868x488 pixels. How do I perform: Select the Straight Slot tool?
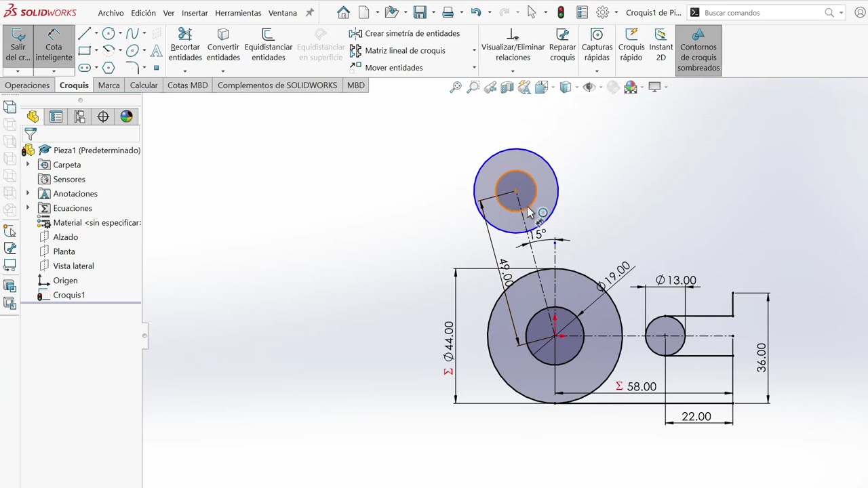point(84,67)
